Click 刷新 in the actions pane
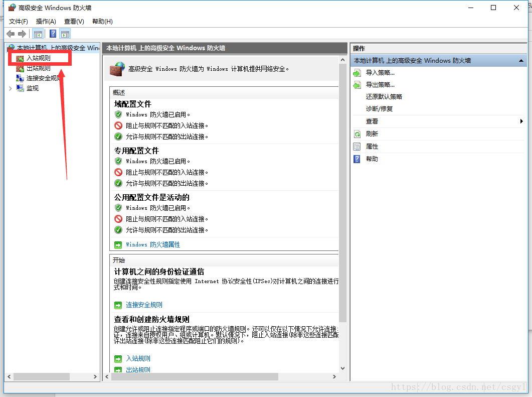The image size is (532, 397). (372, 134)
